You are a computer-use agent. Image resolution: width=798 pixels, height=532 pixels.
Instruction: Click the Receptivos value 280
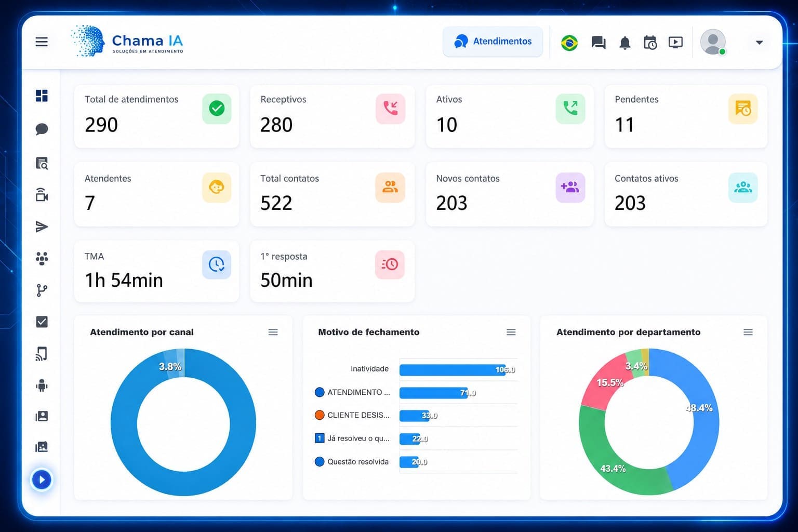(x=276, y=125)
